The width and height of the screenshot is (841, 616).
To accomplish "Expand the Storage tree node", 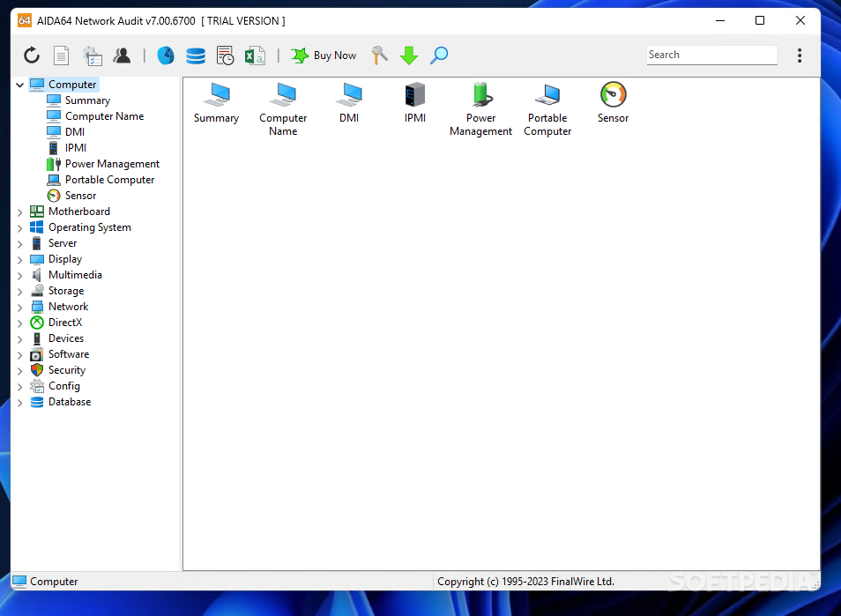I will tap(20, 292).
